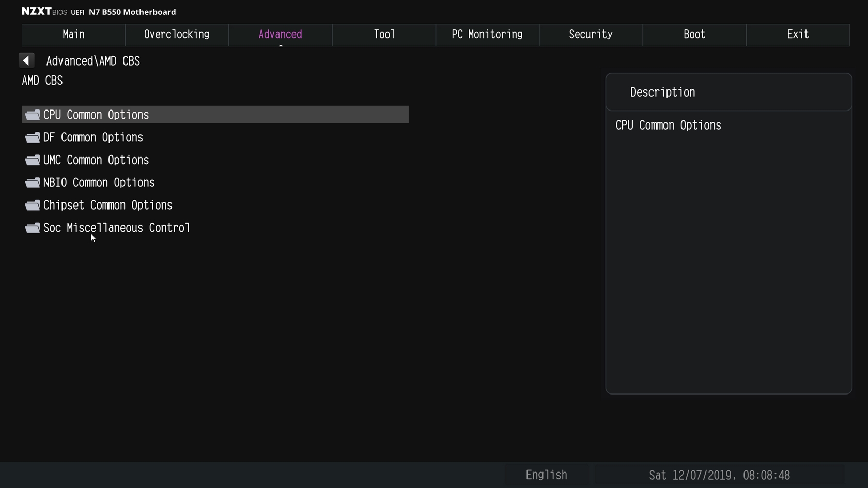Click the DF Common Options folder icon

point(33,137)
